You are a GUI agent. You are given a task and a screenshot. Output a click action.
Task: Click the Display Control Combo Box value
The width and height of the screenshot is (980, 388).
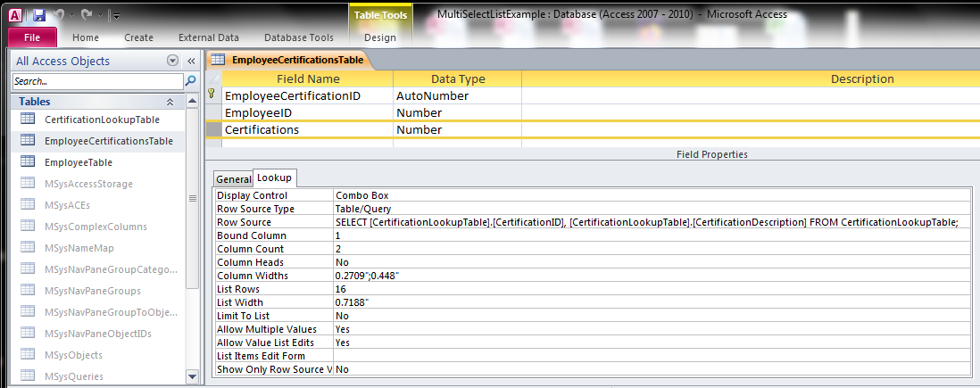click(x=652, y=195)
